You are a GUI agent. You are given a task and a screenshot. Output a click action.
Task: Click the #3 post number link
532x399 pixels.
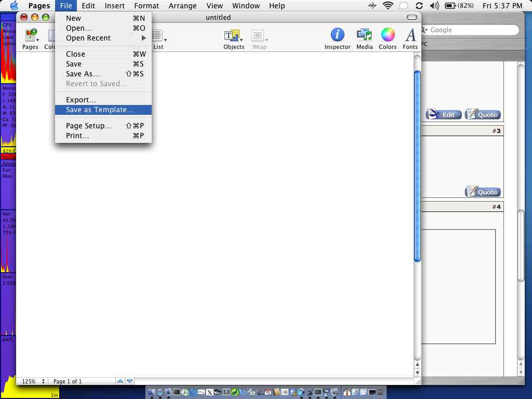point(496,131)
